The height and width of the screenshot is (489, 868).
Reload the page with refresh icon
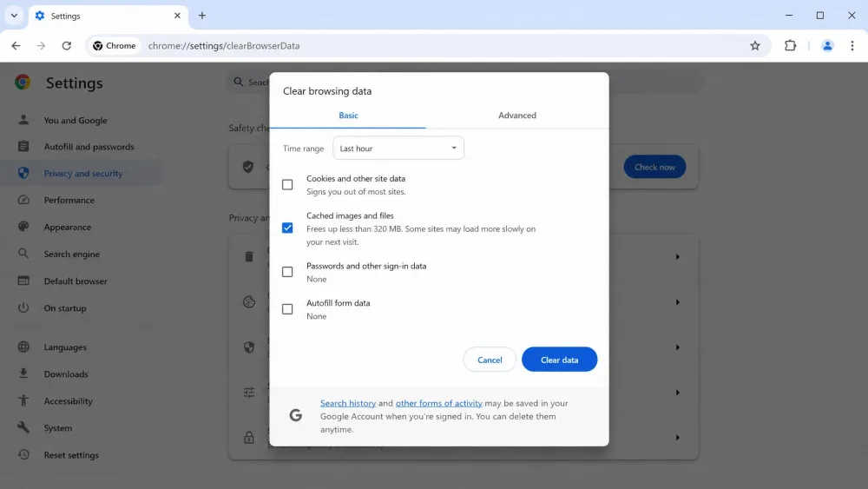[67, 46]
